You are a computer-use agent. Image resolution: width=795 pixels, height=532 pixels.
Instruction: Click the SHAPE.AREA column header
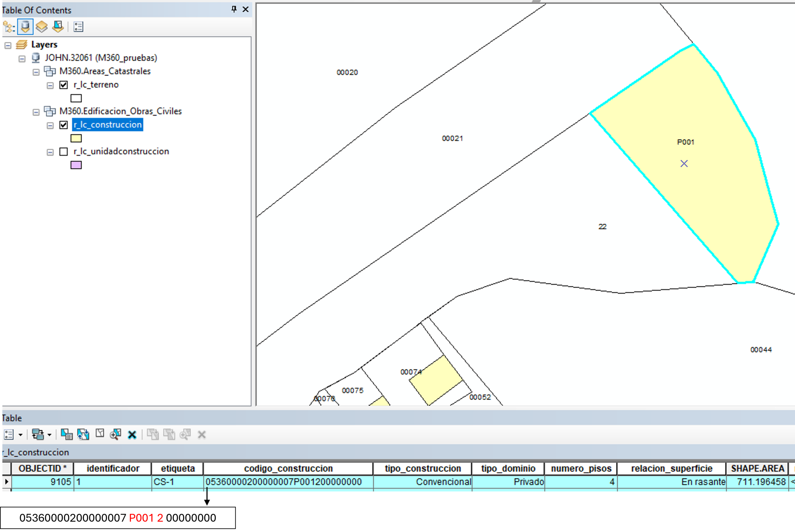(757, 469)
